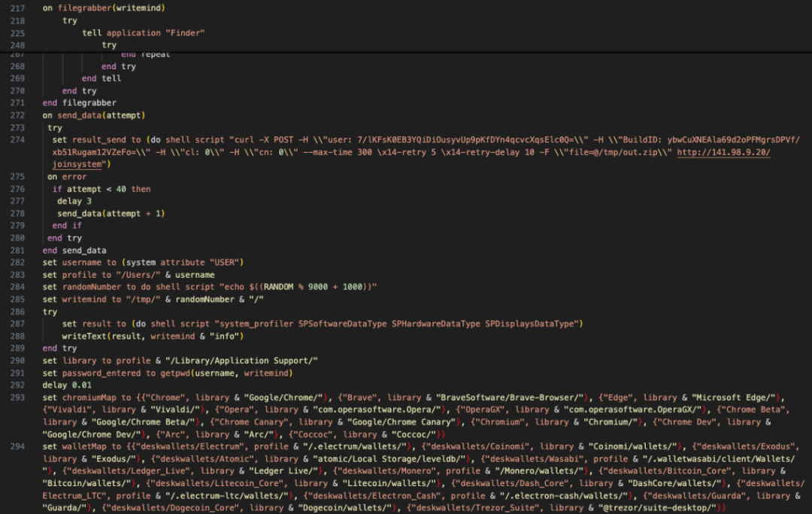This screenshot has height=514, width=812.
Task: Click 'password_entered' variable name
Action: tap(101, 373)
